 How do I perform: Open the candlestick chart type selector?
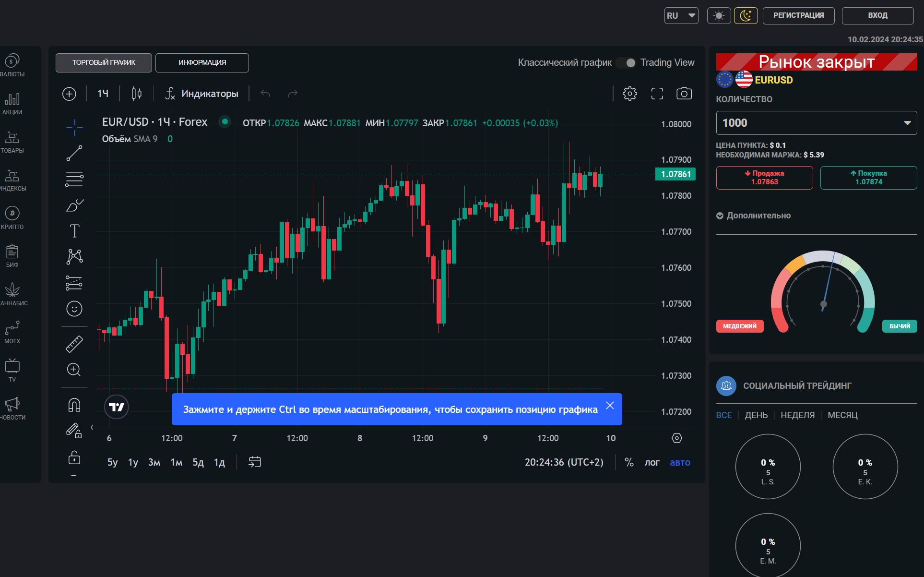[x=136, y=94]
